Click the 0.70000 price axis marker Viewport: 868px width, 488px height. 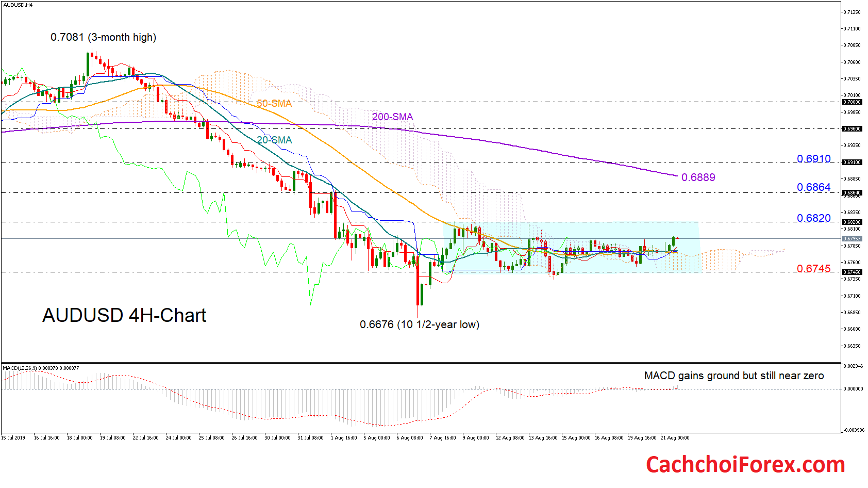[x=852, y=102]
